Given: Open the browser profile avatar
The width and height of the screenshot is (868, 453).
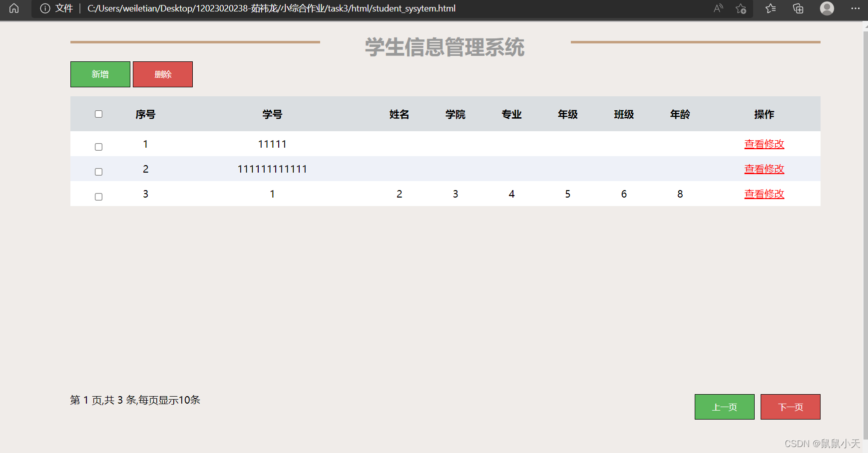Looking at the screenshot, I should click(827, 8).
